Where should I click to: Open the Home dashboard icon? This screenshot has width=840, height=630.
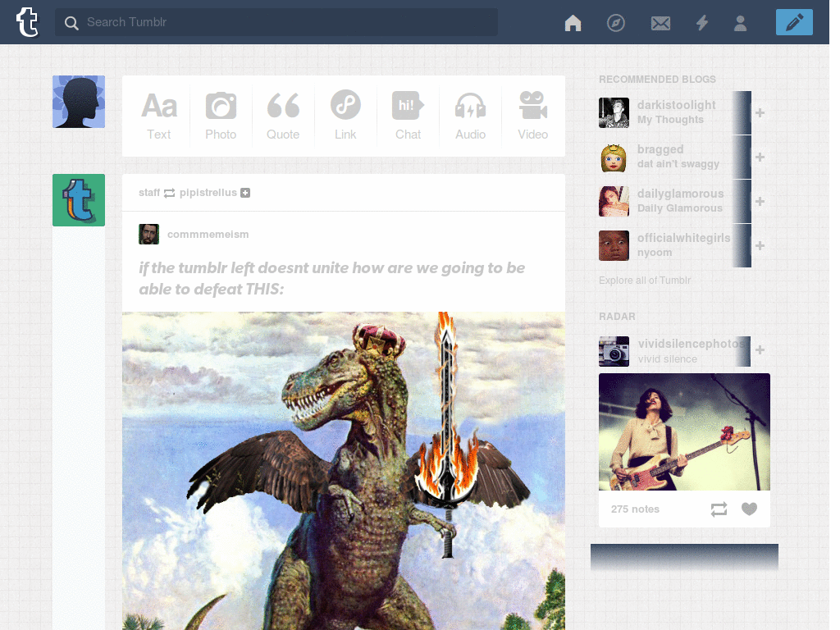point(573,22)
